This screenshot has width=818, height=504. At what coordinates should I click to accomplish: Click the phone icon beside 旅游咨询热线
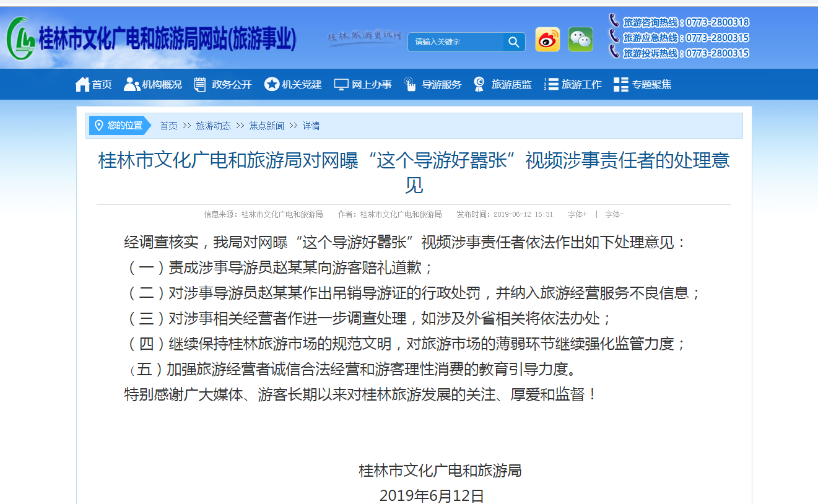click(x=614, y=21)
